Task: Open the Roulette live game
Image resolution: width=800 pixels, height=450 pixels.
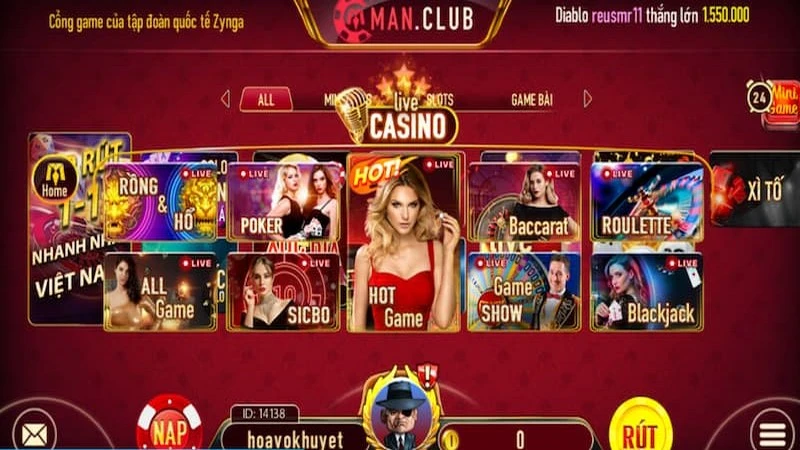Action: (x=647, y=202)
